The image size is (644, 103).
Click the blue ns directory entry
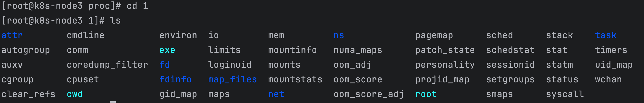pyautogui.click(x=339, y=35)
